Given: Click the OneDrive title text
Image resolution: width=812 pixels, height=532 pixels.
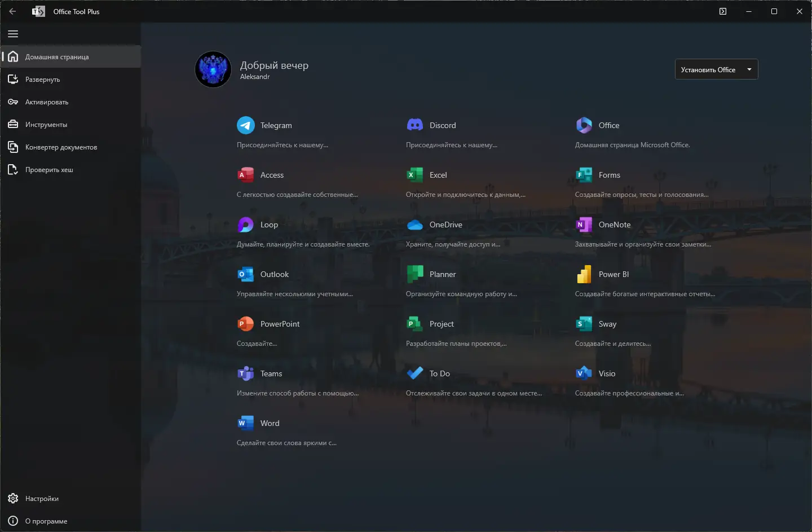Looking at the screenshot, I should 446,225.
